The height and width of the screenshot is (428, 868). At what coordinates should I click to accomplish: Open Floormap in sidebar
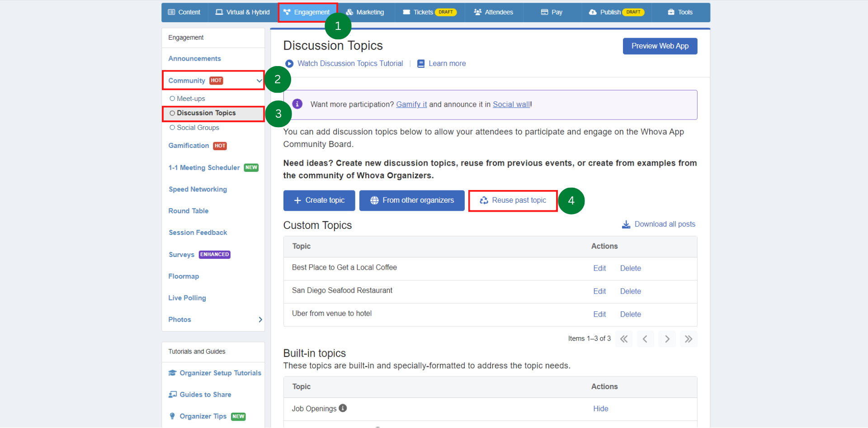184,276
